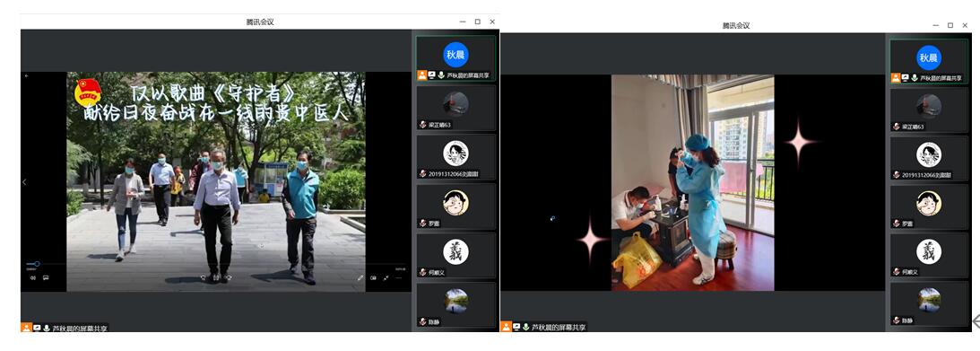
Task: Click 秋晨 host avatar in right window
Action: (x=929, y=57)
